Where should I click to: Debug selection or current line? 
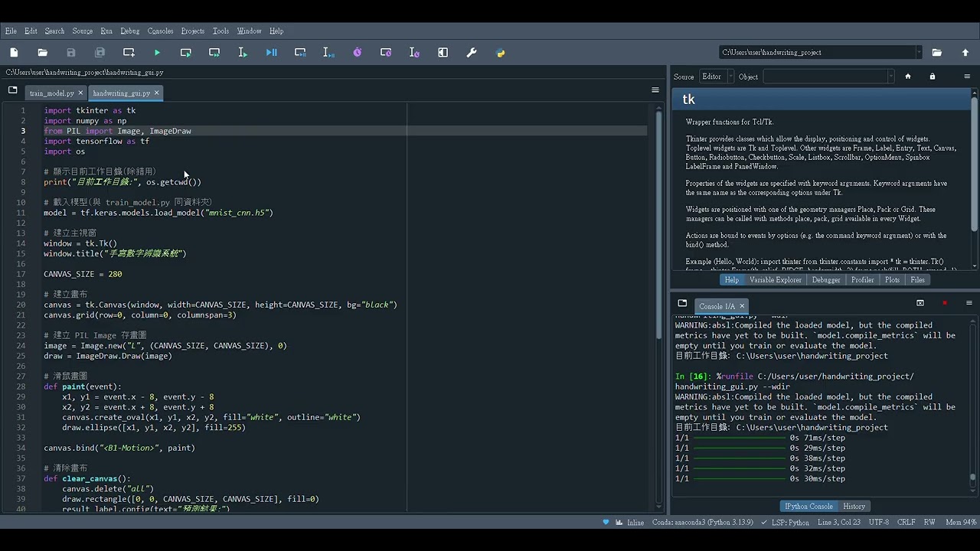328,53
